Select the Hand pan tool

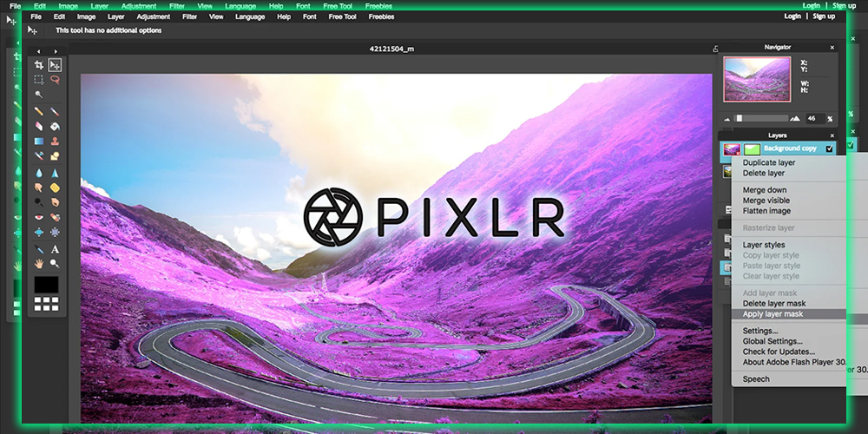point(39,263)
